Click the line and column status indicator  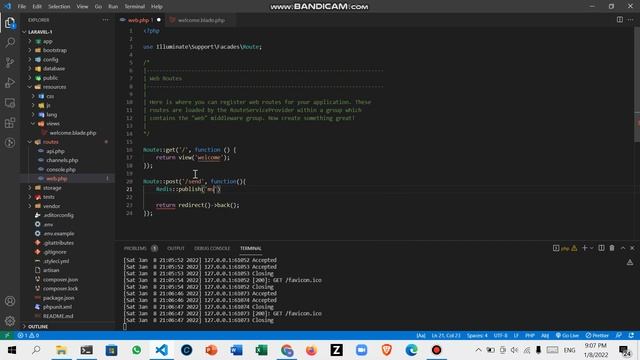(x=446, y=336)
